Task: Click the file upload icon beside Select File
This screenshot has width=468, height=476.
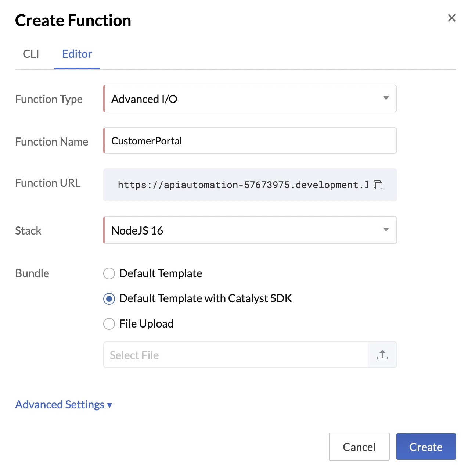Action: [382, 355]
